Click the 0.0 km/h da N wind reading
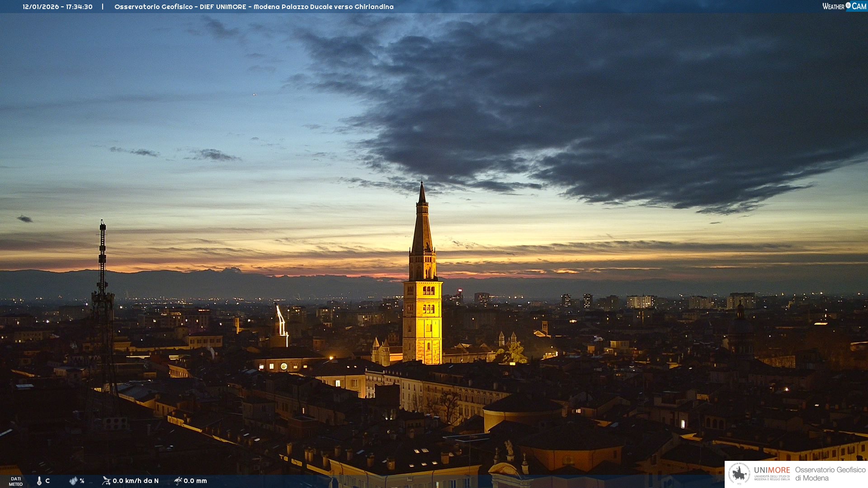Screen dimensions: 868x488 (x=136, y=481)
